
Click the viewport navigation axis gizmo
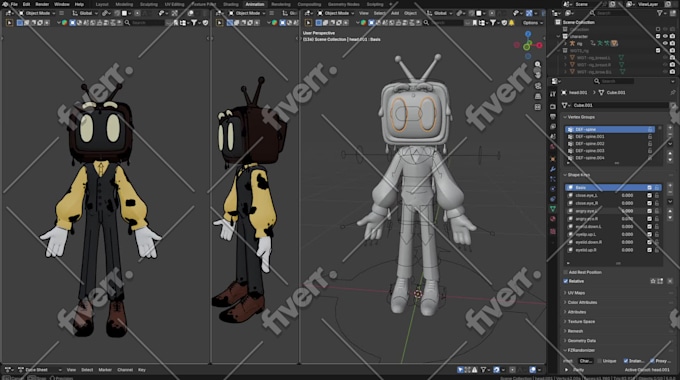point(528,45)
